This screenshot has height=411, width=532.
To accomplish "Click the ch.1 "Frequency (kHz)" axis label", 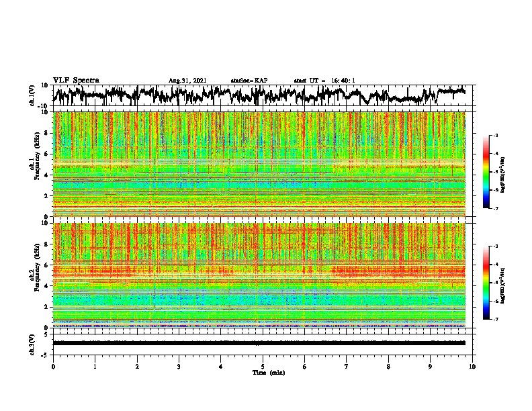I will 36,156.
